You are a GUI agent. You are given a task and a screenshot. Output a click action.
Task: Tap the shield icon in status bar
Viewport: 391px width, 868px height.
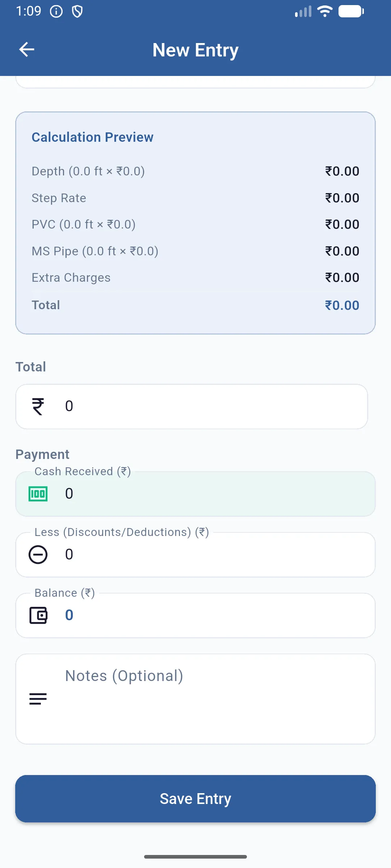(77, 12)
